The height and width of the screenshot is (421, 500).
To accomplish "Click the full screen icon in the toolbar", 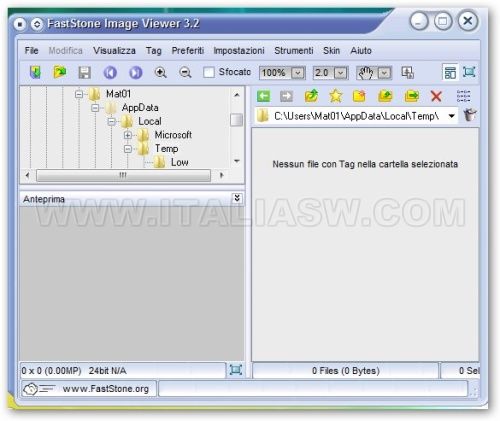I will click(x=469, y=72).
